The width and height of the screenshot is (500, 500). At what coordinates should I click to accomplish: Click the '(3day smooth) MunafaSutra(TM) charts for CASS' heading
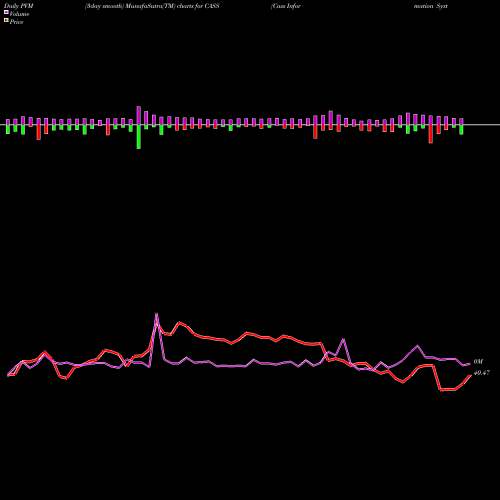(152, 6)
